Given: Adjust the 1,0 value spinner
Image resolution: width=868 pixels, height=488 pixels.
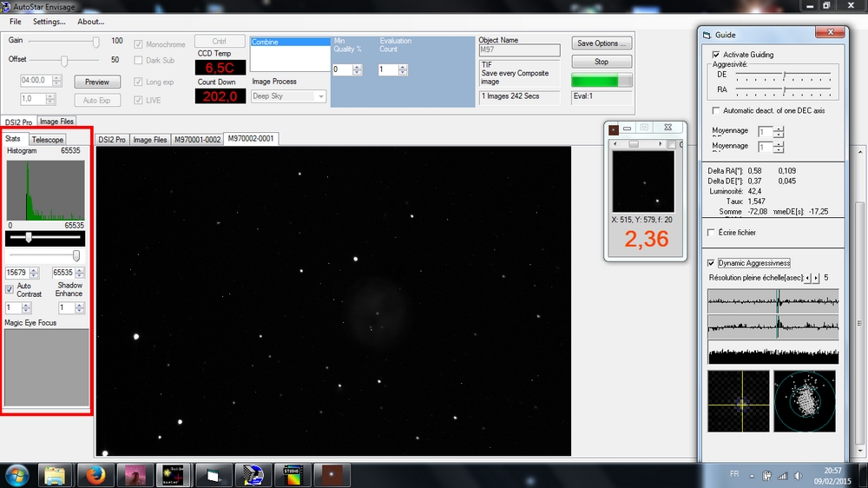Looking at the screenshot, I should coord(51,99).
